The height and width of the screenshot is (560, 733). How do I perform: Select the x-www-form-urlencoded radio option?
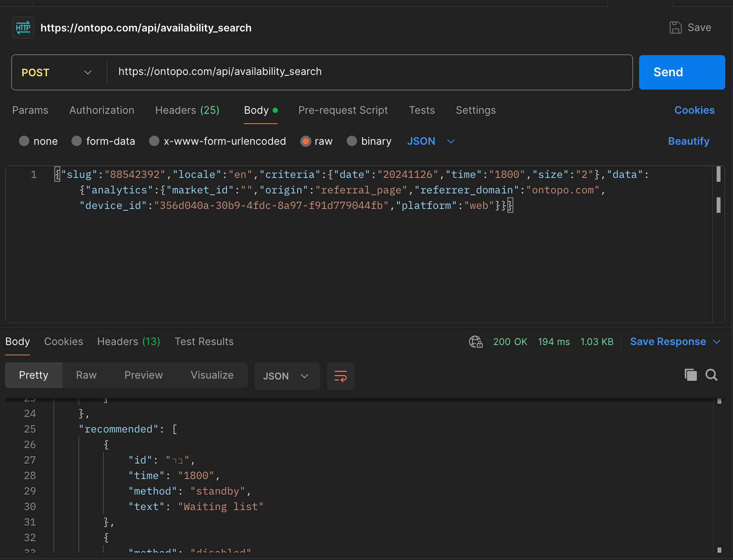click(154, 141)
